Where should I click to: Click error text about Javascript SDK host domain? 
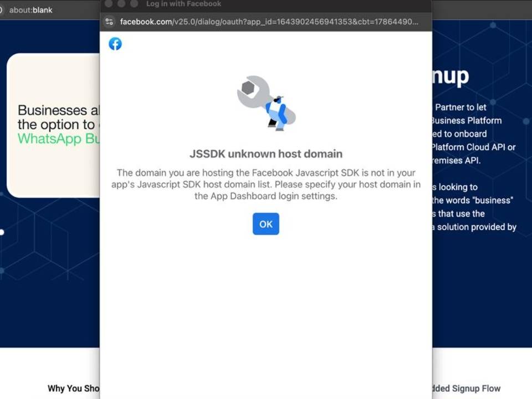[x=266, y=184]
